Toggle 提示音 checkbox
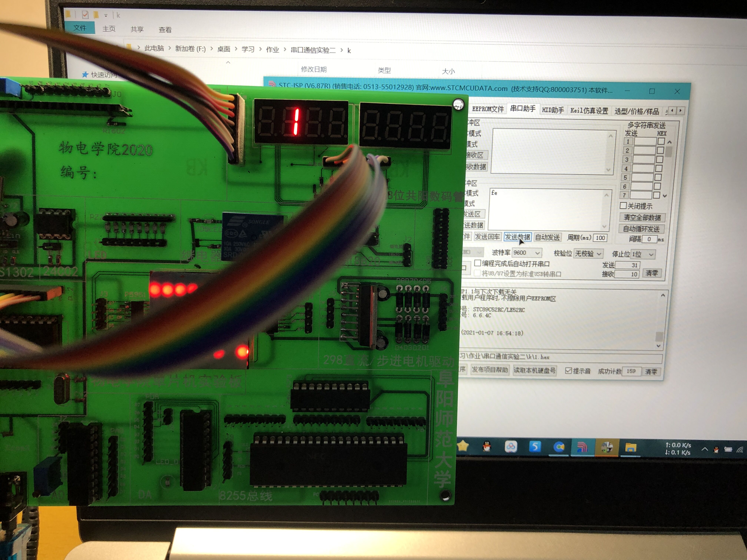 point(568,371)
